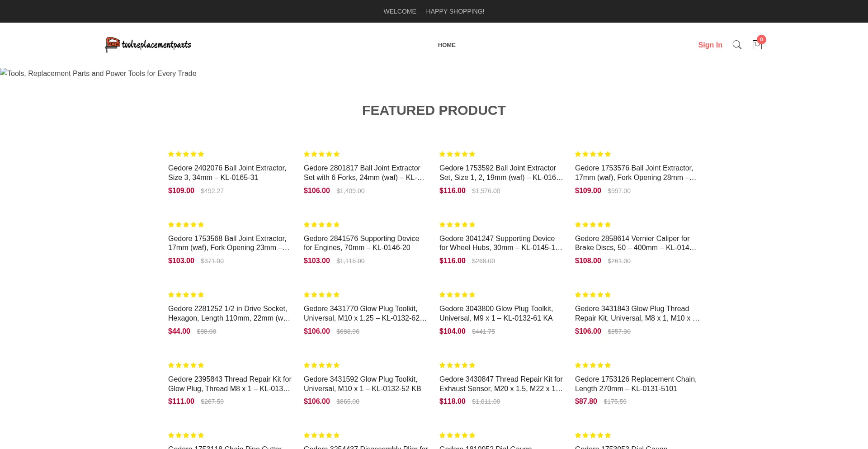Open Gedore 3431770 Glow Plug Toolkit
The width and height of the screenshot is (868, 449).
tap(366, 313)
